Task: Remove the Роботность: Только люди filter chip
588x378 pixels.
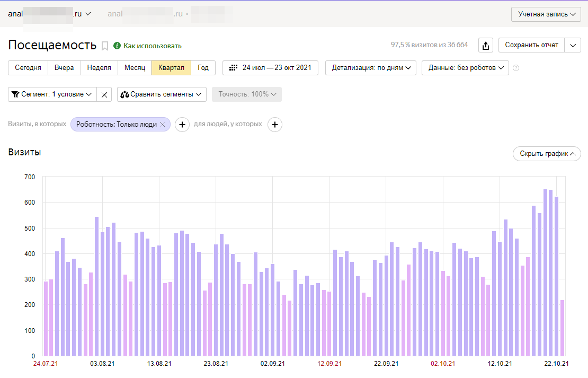Action: [x=163, y=125]
